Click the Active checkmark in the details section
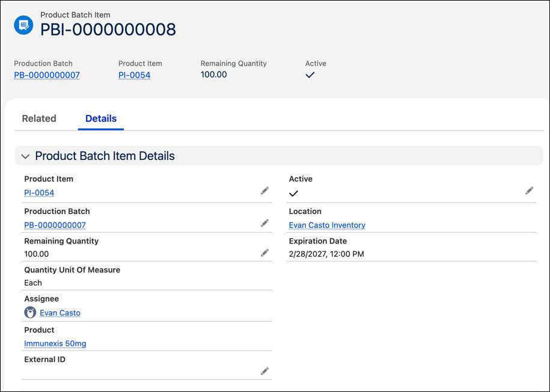Viewport: 550px width, 392px height. pyautogui.click(x=293, y=194)
